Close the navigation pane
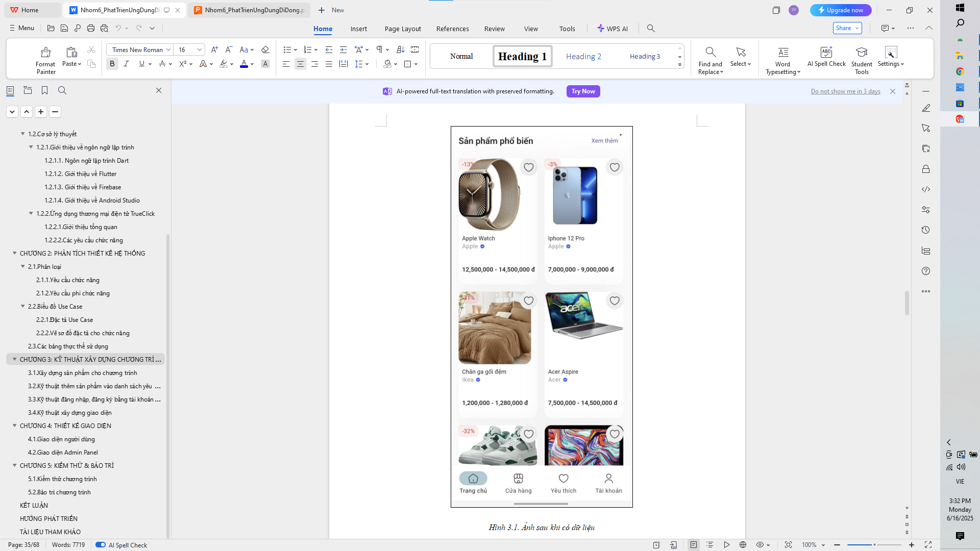 pyautogui.click(x=159, y=90)
